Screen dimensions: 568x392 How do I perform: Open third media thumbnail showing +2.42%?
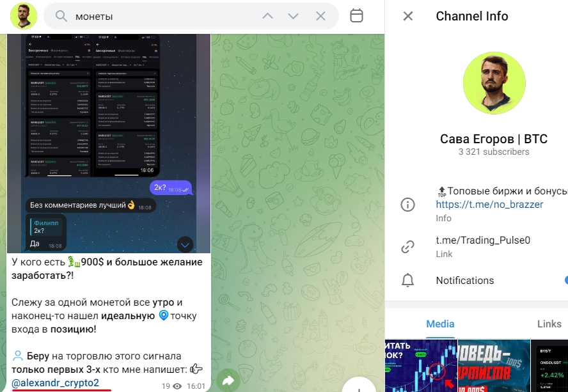(x=549, y=366)
